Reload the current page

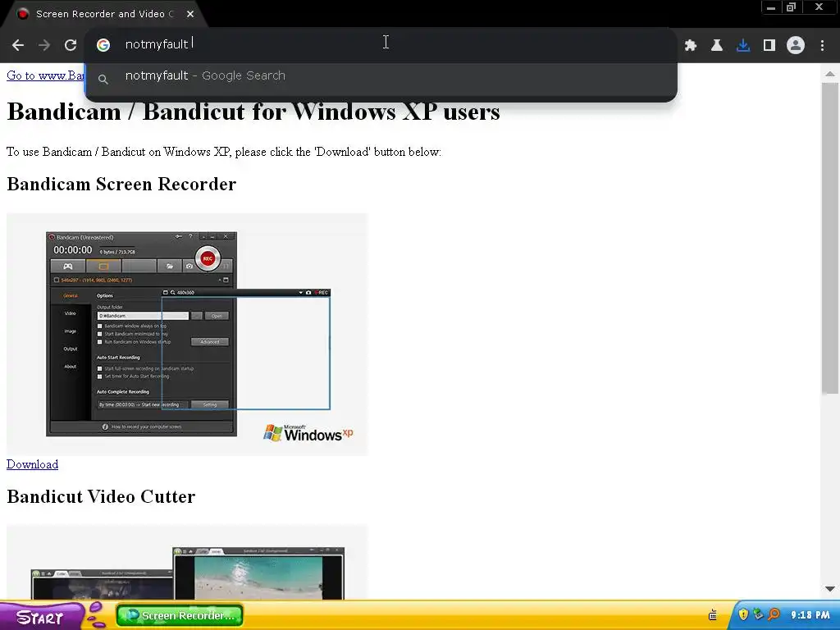point(71,45)
